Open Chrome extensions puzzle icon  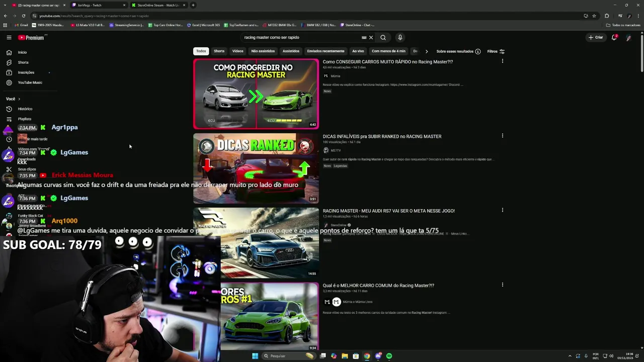(607, 16)
